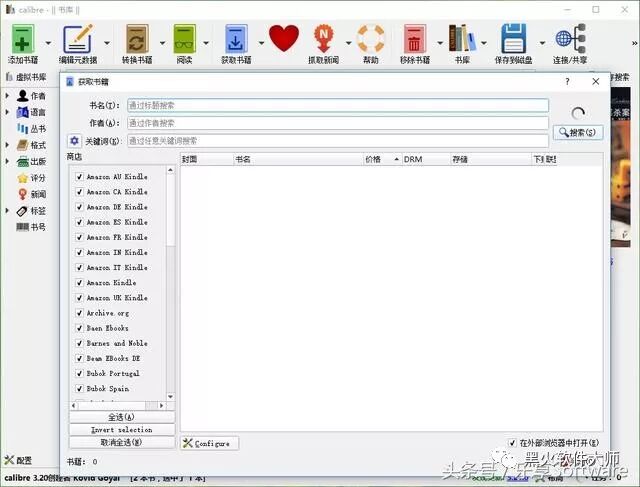The height and width of the screenshot is (487, 640).
Task: Select Rating (评分) star icon in sidebar
Action: coord(22,178)
